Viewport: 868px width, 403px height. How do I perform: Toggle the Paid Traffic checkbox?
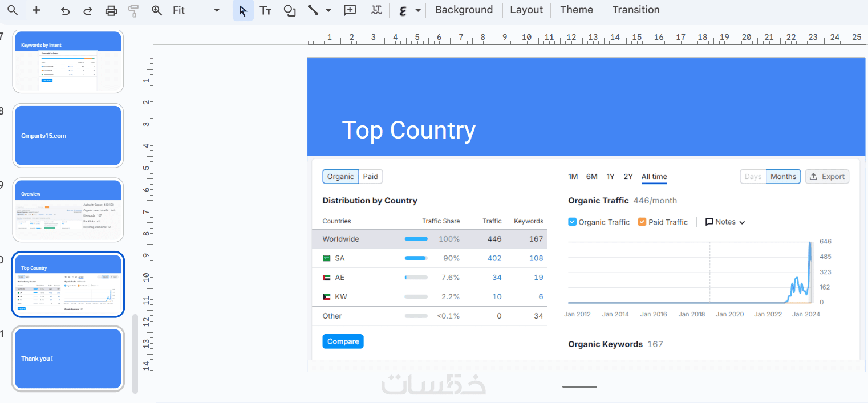[x=642, y=222]
